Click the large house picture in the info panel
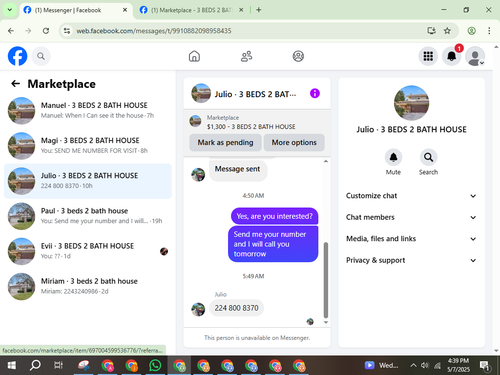The height and width of the screenshot is (375, 500). tap(411, 103)
